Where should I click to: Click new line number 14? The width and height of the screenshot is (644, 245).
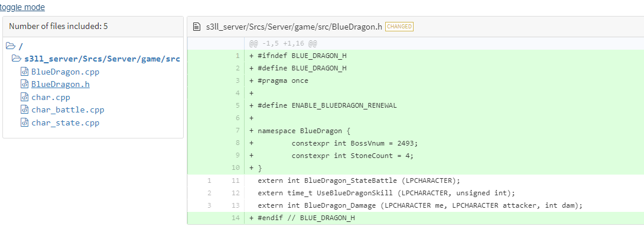pyautogui.click(x=235, y=218)
